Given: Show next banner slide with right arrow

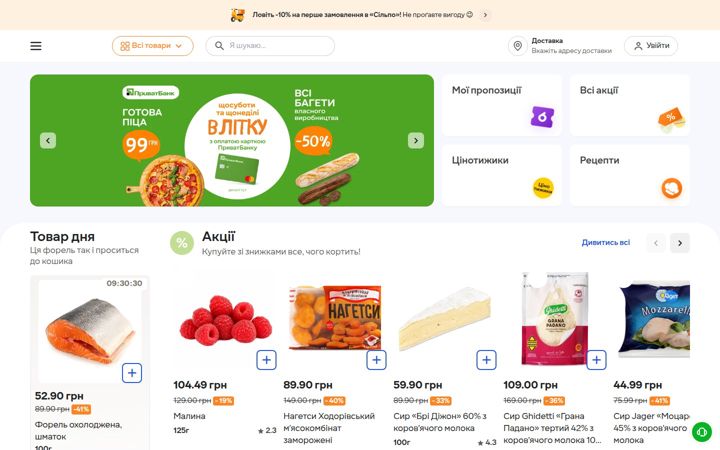Looking at the screenshot, I should (416, 141).
